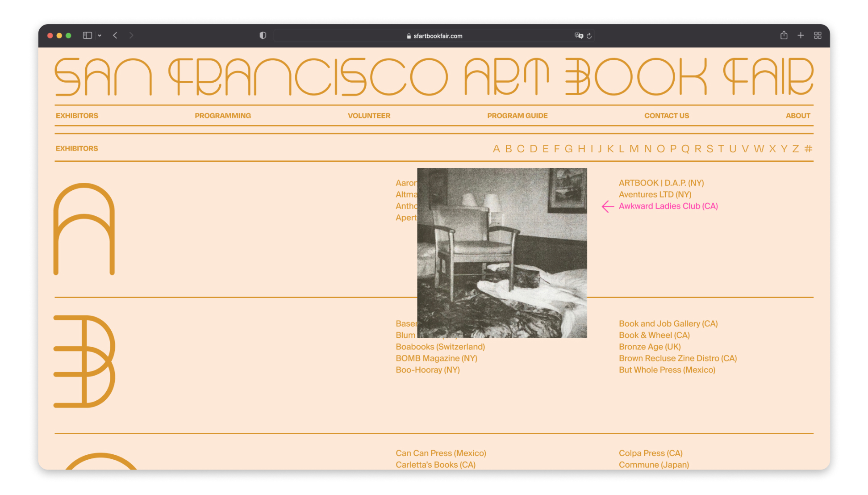Open ARTBOOK | D.A.P. (NY) exhibitor
The width and height of the screenshot is (868, 495).
[661, 183]
